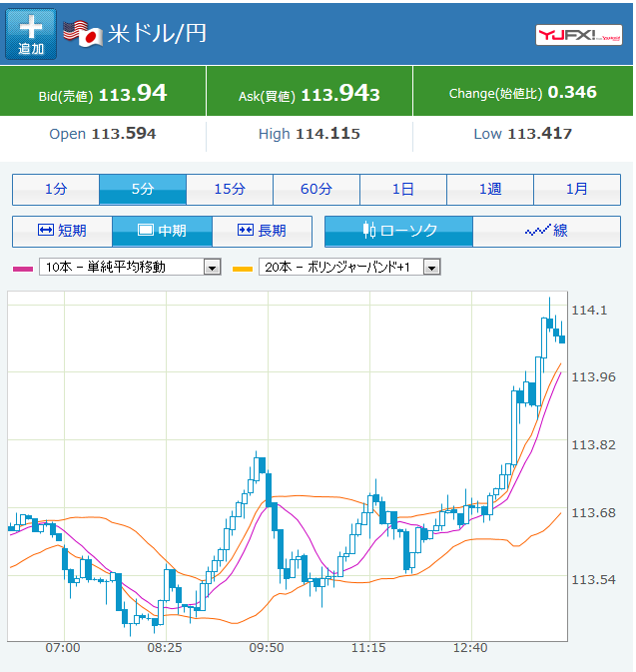Click the pink indicator color swatch

pos(23,270)
